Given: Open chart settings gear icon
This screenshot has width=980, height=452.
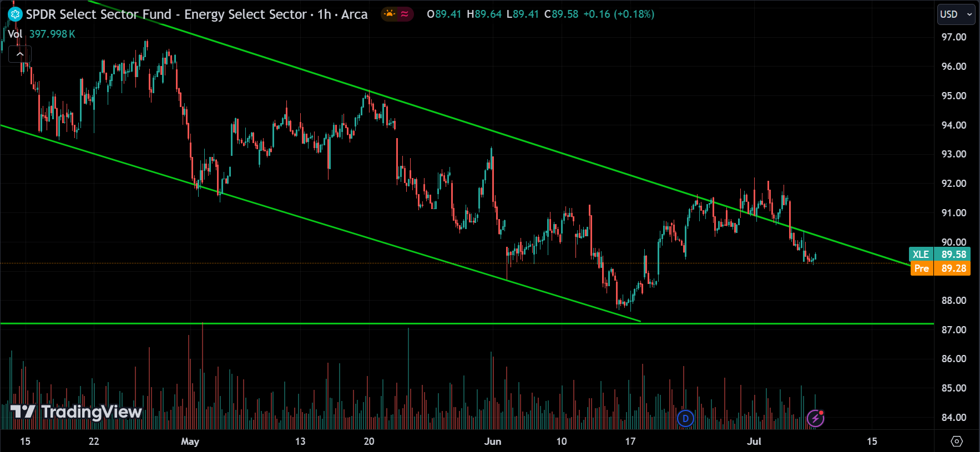Looking at the screenshot, I should tap(957, 441).
